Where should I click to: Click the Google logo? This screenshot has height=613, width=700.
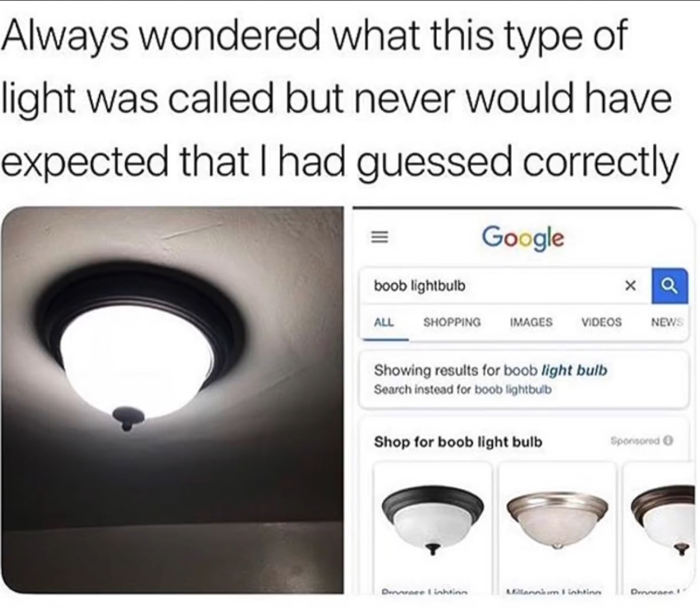click(523, 237)
